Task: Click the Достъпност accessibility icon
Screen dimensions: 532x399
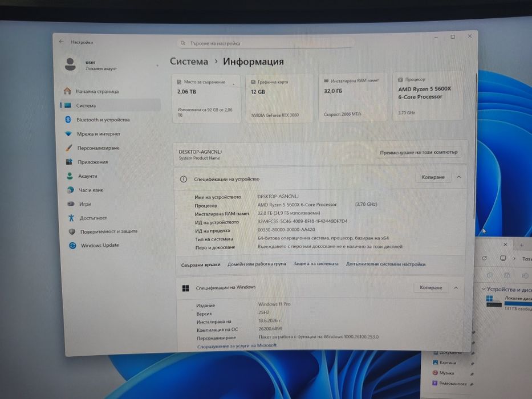Action: pos(71,218)
